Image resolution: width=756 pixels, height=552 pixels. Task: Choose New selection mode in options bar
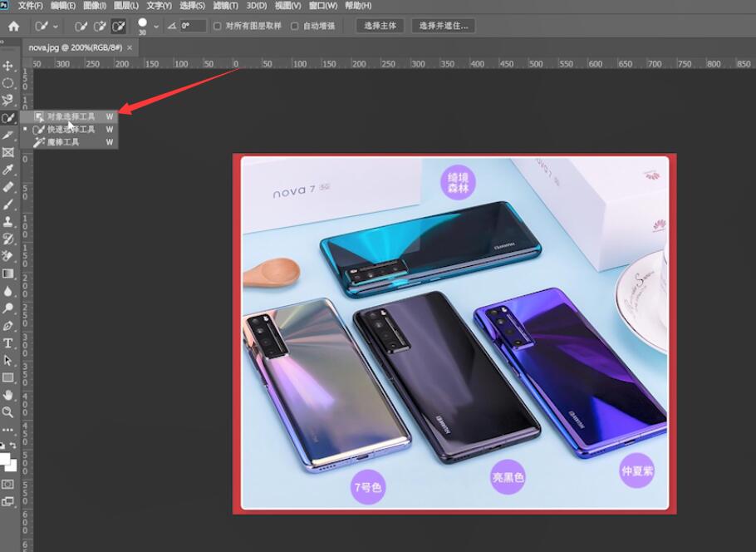pyautogui.click(x=81, y=26)
